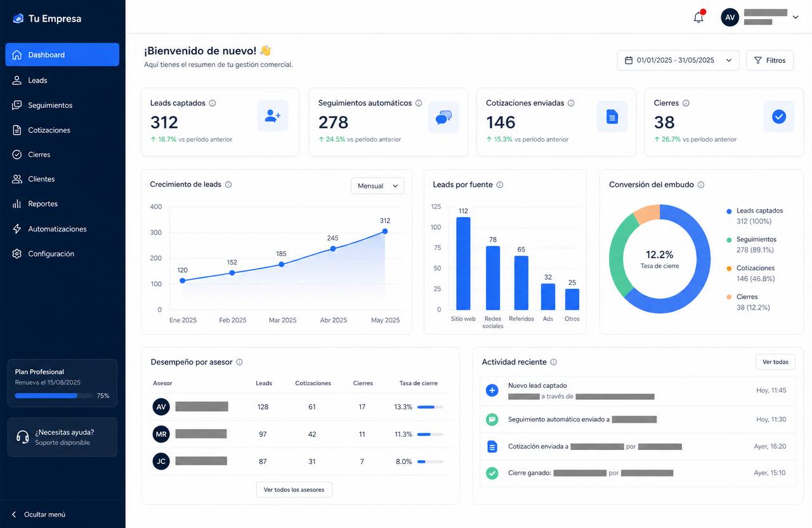Image resolution: width=812 pixels, height=528 pixels.
Task: Click the green check icon for Cierre ganado
Action: point(492,473)
